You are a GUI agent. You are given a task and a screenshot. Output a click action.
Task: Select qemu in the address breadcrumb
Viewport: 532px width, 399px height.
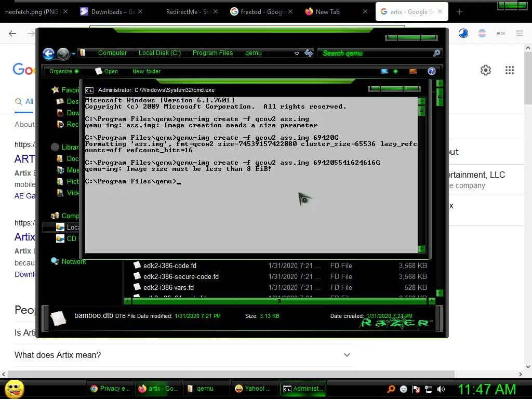point(254,53)
